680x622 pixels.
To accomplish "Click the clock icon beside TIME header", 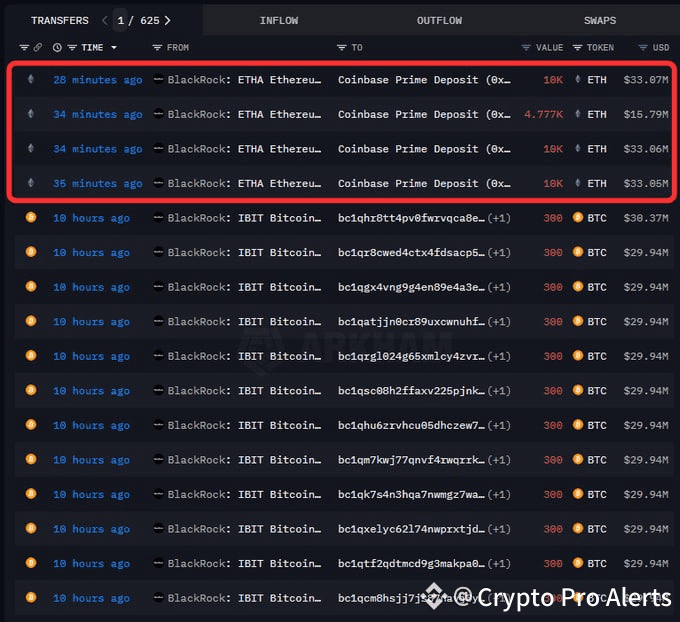I will pyautogui.click(x=57, y=47).
